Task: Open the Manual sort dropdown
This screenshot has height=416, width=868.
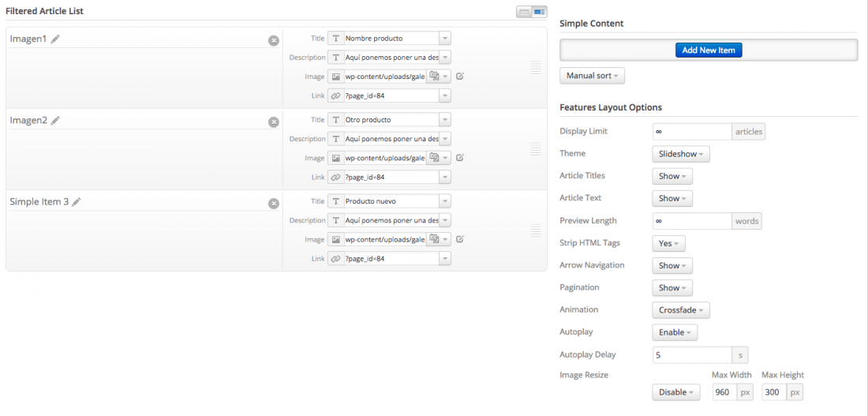Action: click(x=593, y=76)
